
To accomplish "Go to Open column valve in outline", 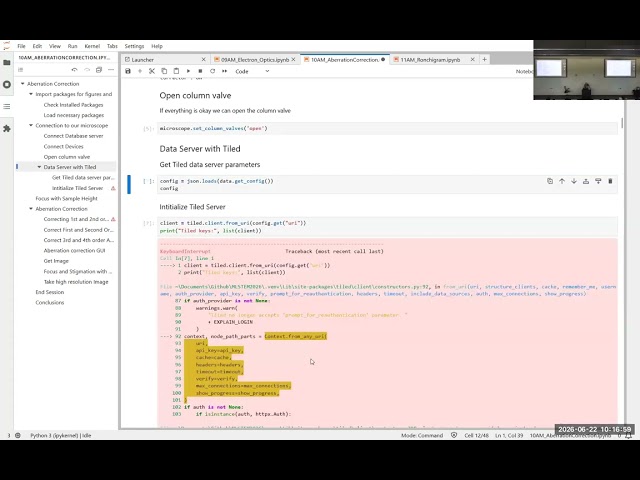I will tap(67, 157).
